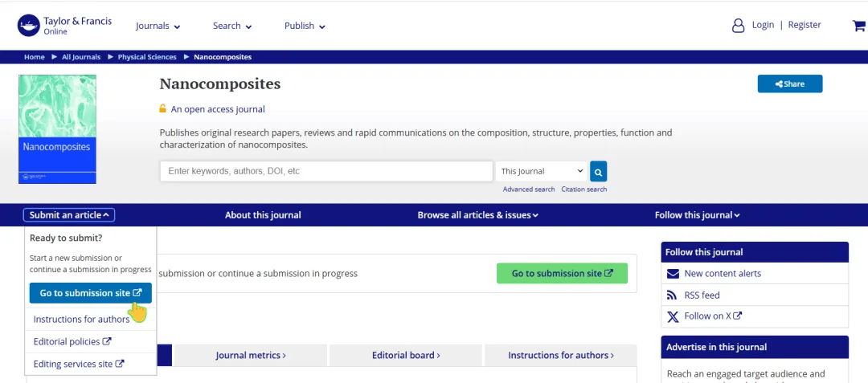Click the user profile icon beside Login

coord(738,26)
